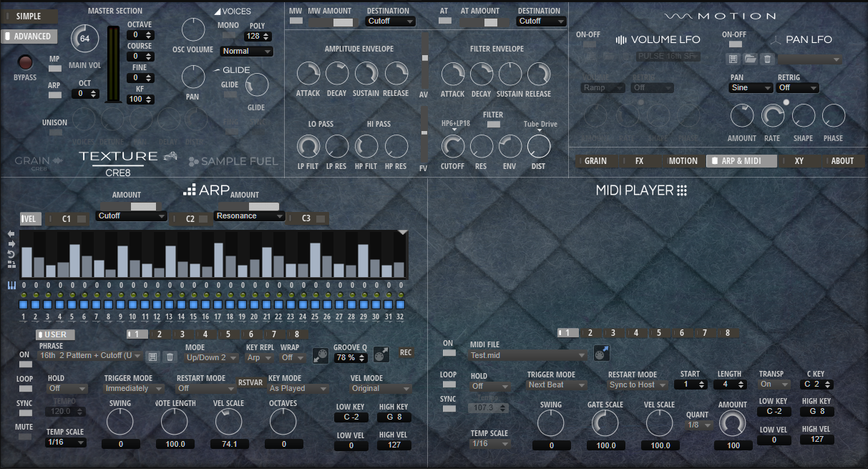Open the Pan LFO waveform dropdown showing Sine
Image resolution: width=868 pixels, height=469 pixels.
tap(751, 88)
